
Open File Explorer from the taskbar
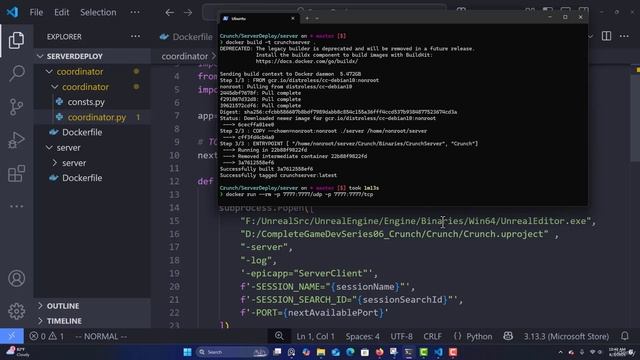pyautogui.click(x=321, y=352)
